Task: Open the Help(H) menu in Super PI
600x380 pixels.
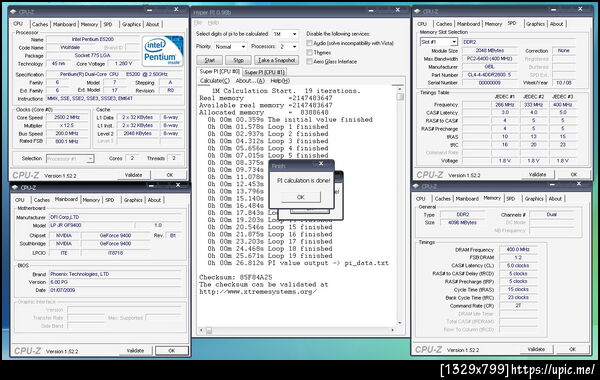Action: 280,81
